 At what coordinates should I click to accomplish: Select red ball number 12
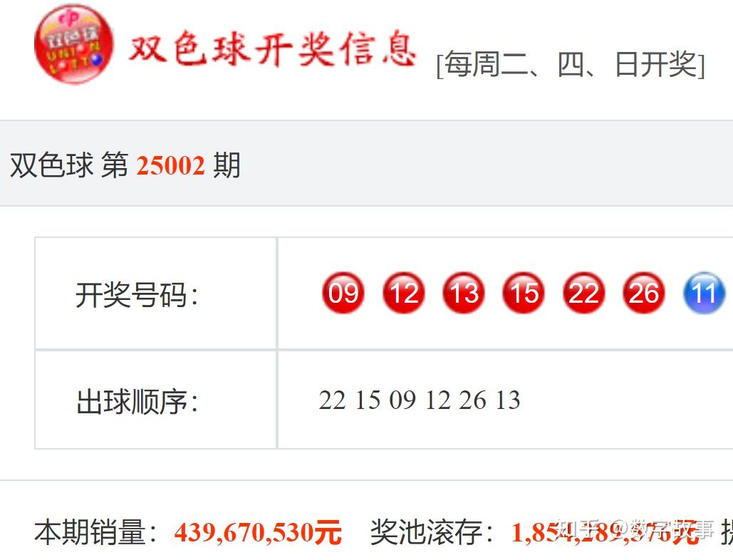click(403, 293)
